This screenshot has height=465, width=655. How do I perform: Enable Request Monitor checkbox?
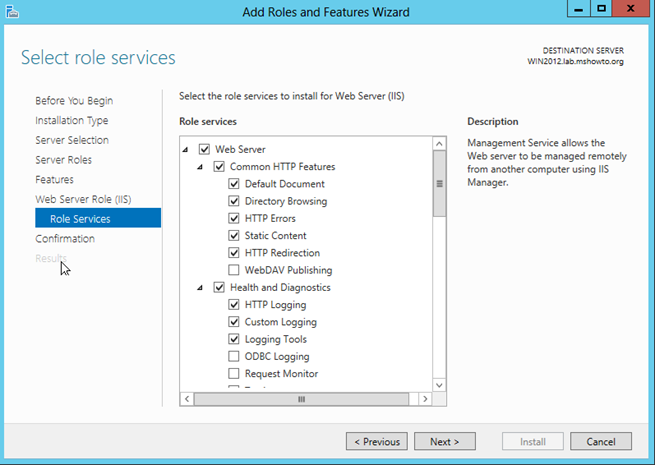[x=234, y=374]
